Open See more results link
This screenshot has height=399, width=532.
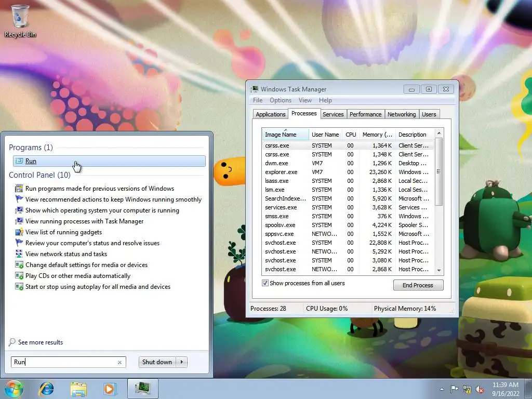pyautogui.click(x=41, y=342)
